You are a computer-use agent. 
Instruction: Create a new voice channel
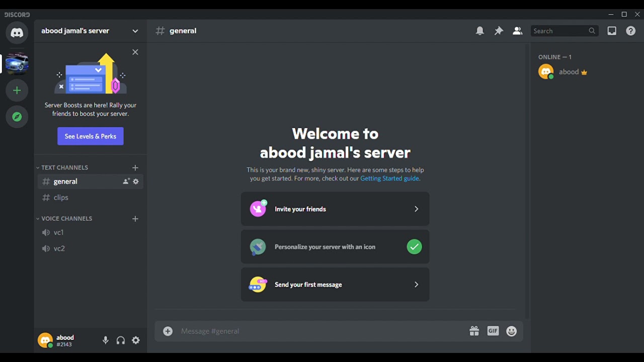[135, 219]
